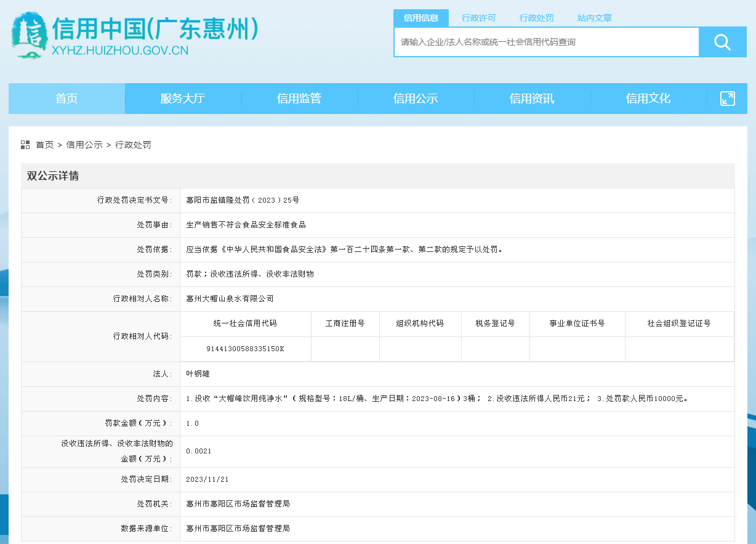The height and width of the screenshot is (544, 756).
Task: Select company name 惠州大帽山泉水有限公司
Action: [x=230, y=299]
